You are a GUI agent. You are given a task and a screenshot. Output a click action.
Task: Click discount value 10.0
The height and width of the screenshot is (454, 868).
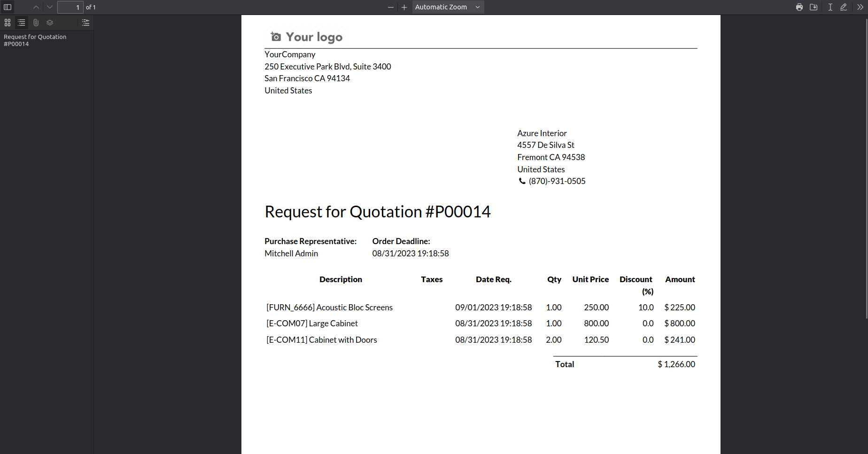(646, 308)
